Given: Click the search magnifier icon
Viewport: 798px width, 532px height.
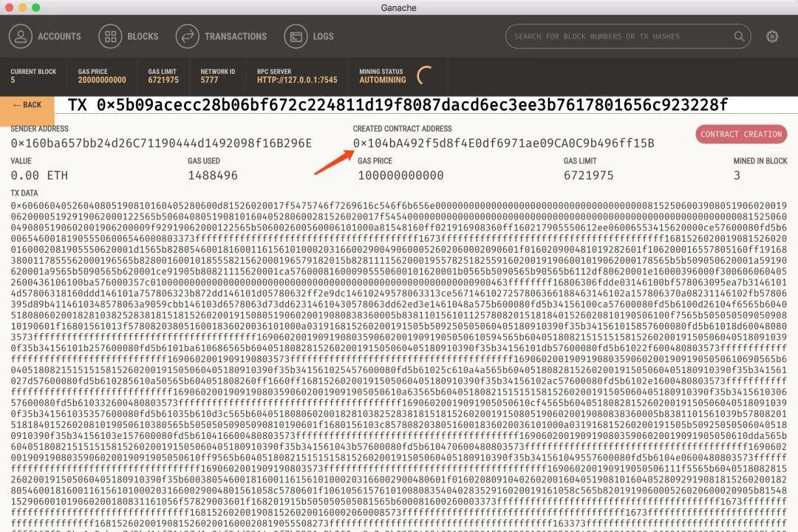Looking at the screenshot, I should click(739, 36).
